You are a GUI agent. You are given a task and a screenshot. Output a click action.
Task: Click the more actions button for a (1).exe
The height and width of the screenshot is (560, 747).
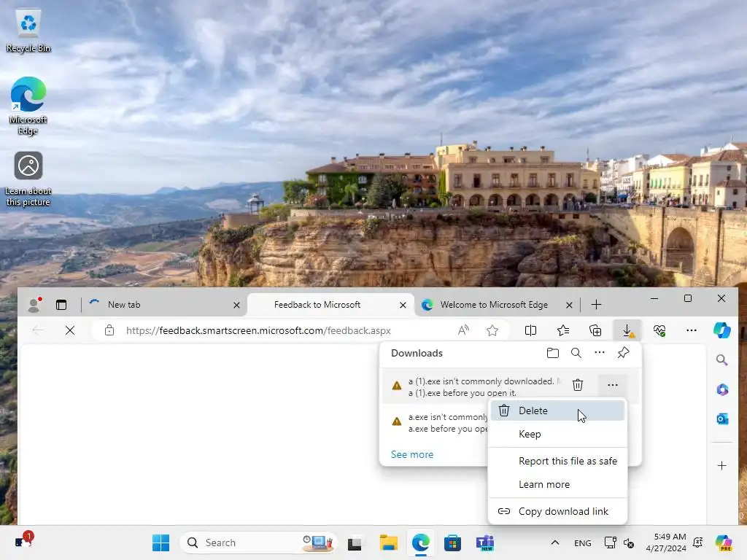tap(613, 385)
